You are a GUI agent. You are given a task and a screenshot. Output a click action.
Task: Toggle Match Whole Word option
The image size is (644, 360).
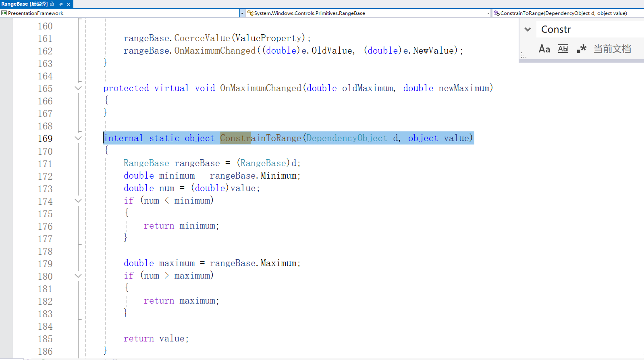point(563,49)
